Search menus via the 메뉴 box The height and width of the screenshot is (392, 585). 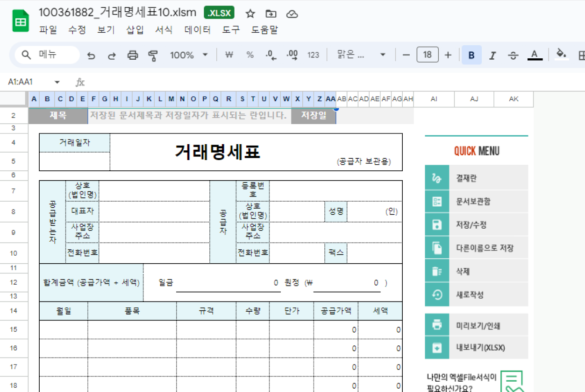pyautogui.click(x=47, y=55)
